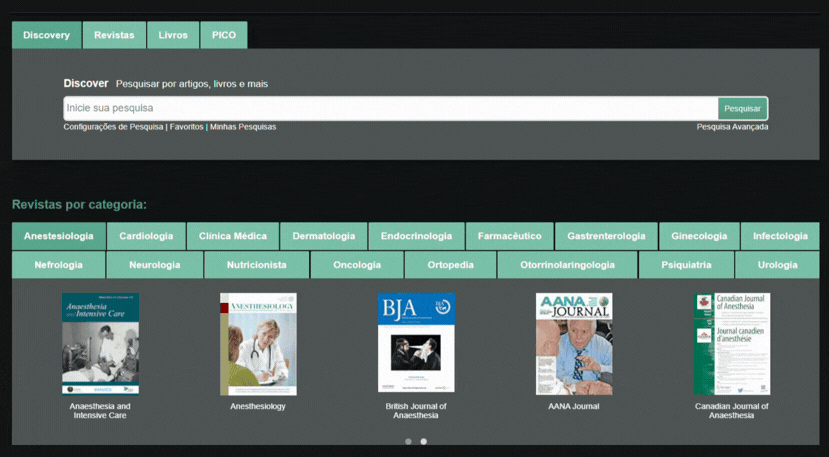Viewport: 829px width, 457px height.
Task: Open the Discovery tab
Action: 46,35
